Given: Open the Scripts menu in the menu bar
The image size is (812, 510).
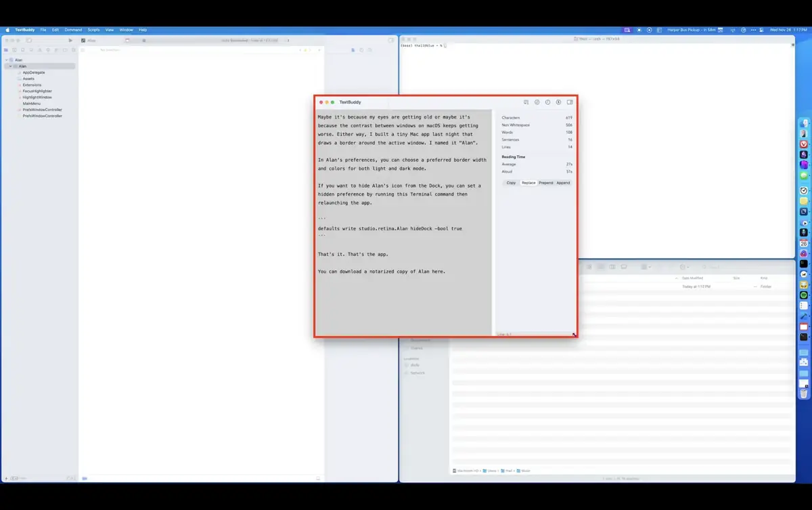Looking at the screenshot, I should [x=93, y=30].
